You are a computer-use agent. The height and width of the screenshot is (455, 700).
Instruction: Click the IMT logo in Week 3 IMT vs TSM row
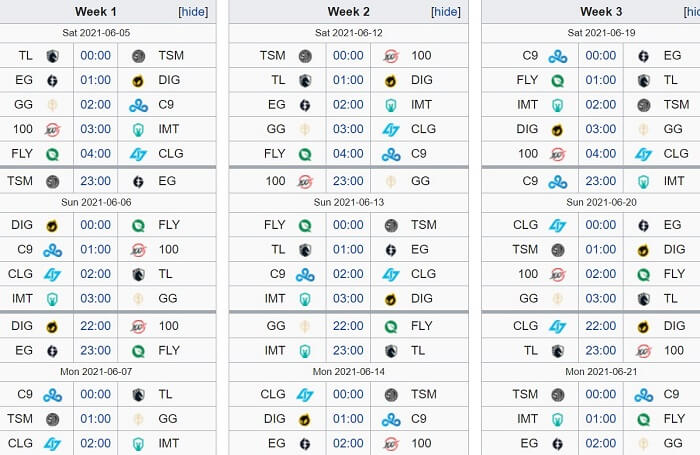(558, 105)
